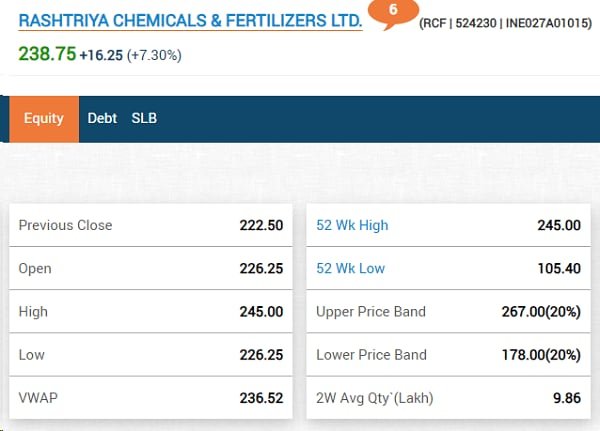This screenshot has height=431, width=600.
Task: Click the Low row label
Action: click(x=31, y=354)
